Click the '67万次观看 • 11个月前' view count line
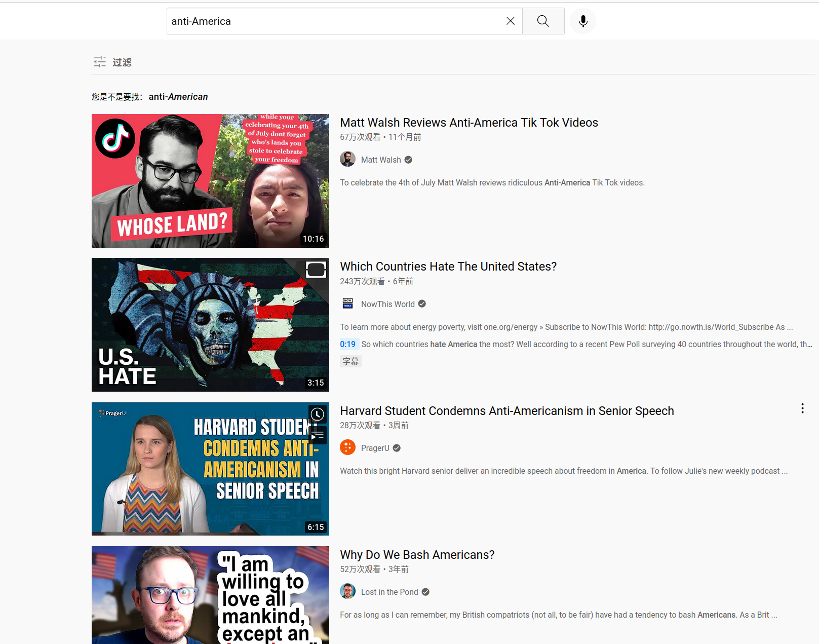Screen dimensions: 819x644 pyautogui.click(x=380, y=137)
